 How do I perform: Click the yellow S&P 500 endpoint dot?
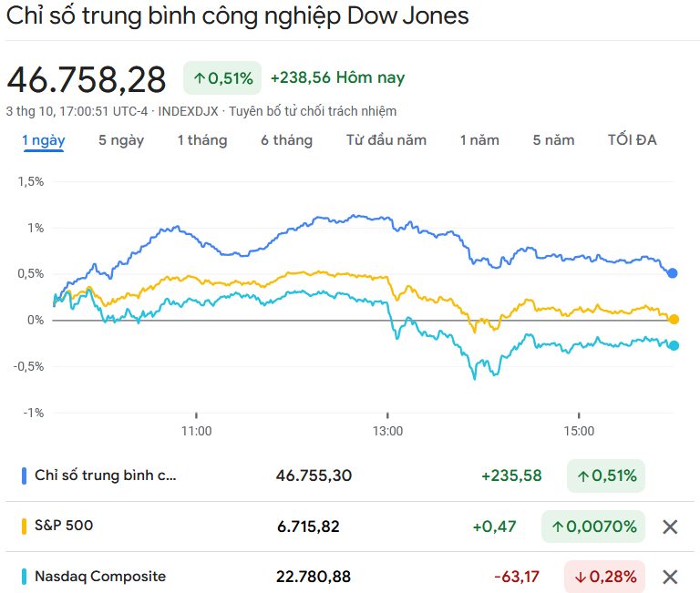(674, 319)
